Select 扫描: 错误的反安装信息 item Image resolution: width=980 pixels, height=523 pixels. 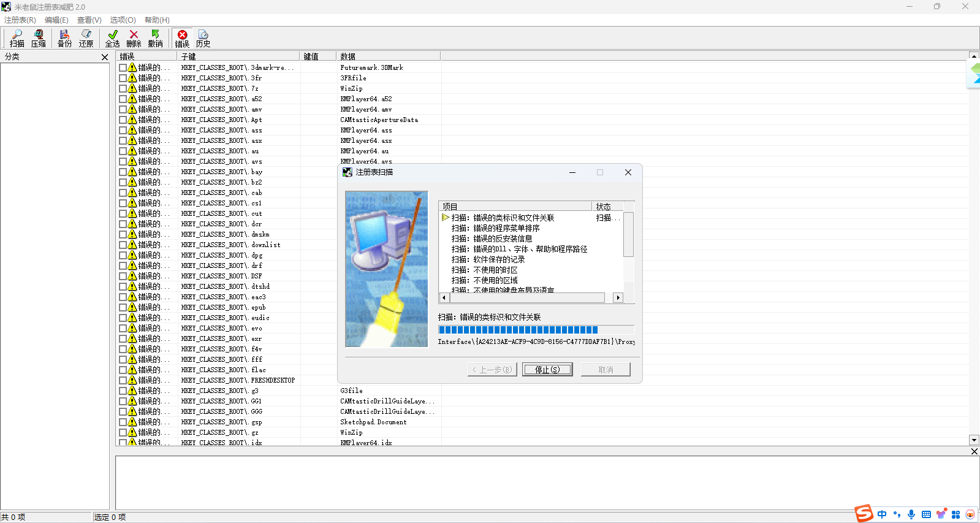click(492, 239)
